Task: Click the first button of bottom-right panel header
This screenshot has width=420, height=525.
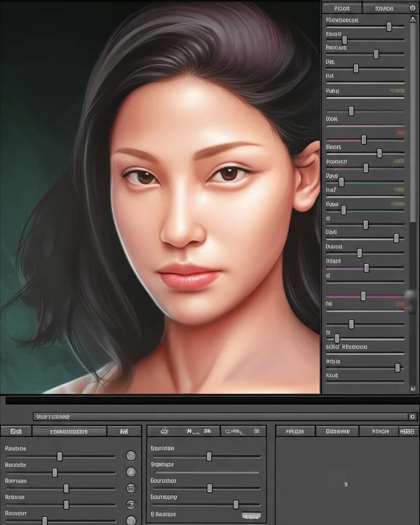Action: 295,432
